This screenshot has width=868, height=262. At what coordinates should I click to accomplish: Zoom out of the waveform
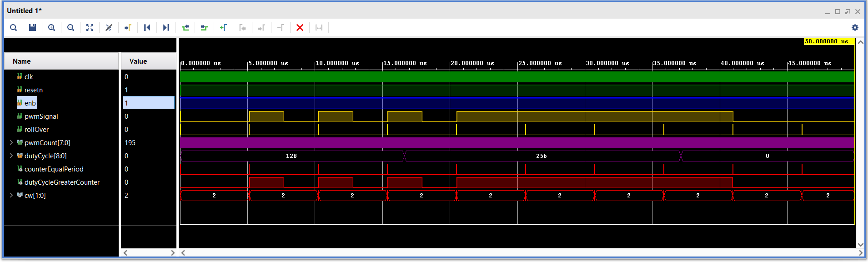pos(70,28)
